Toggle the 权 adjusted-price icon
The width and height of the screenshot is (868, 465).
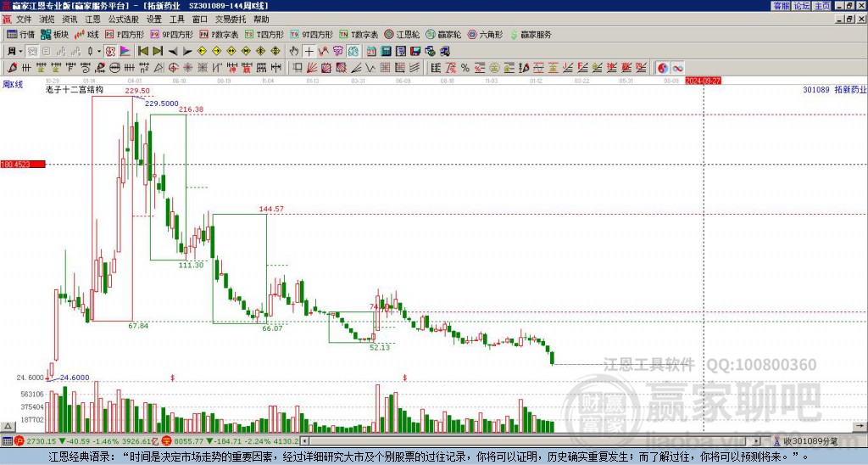point(110,52)
